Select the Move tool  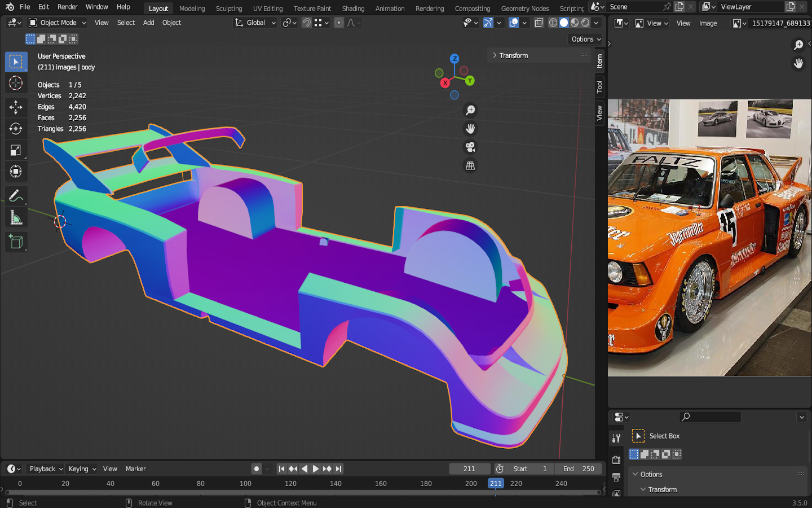16,107
